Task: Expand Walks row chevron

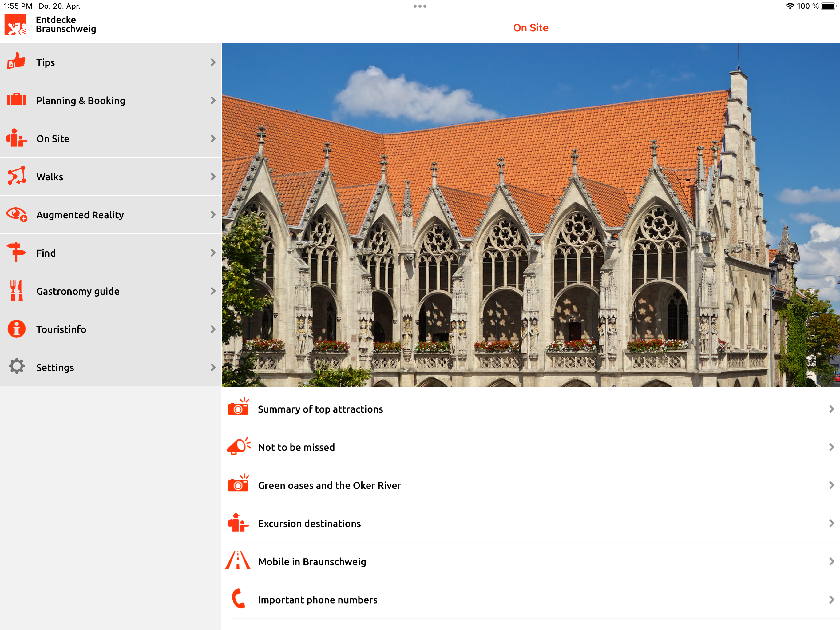Action: coord(213,177)
